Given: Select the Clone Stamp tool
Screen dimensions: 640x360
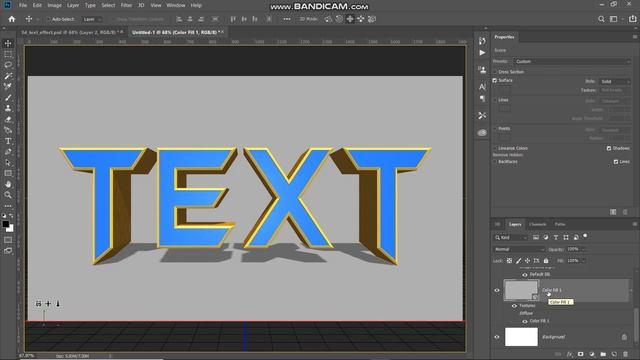Looking at the screenshot, I should (8, 108).
